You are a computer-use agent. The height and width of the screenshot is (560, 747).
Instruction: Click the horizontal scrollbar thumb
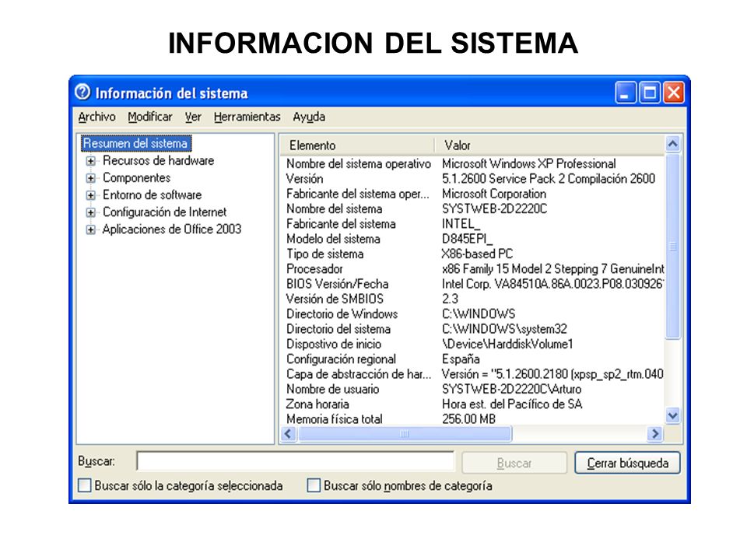coord(405,434)
